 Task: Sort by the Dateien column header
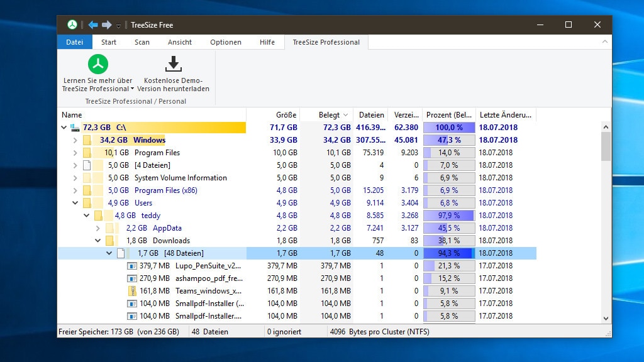coord(371,115)
